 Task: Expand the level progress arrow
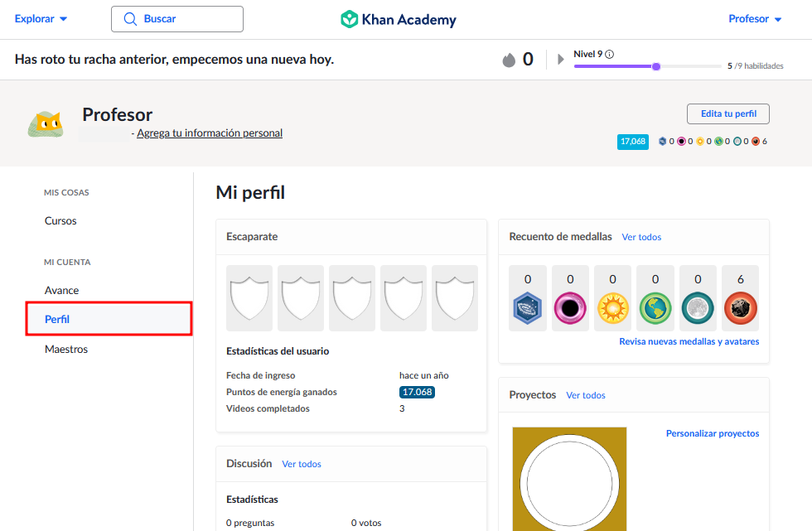560,59
